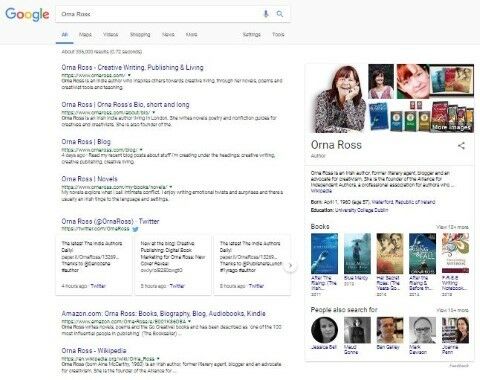Open large portrait photo of Orna Ross
This screenshot has width=480, height=380.
[338, 99]
